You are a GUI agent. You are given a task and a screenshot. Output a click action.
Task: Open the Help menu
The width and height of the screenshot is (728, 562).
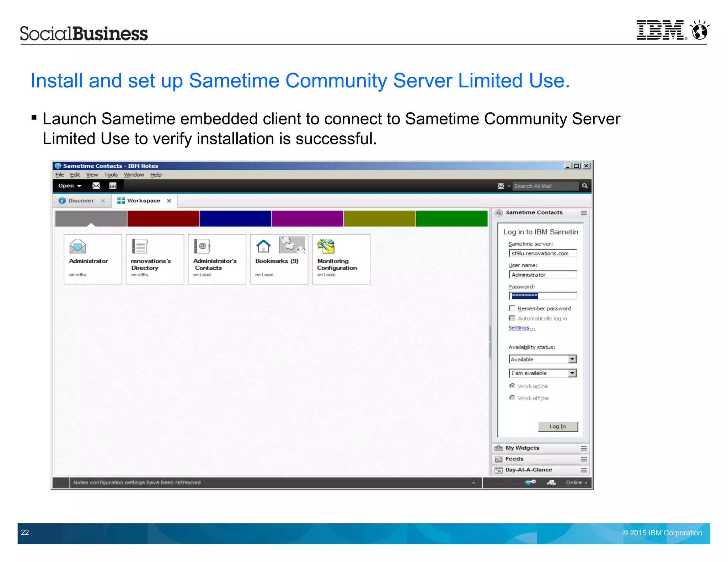[156, 175]
